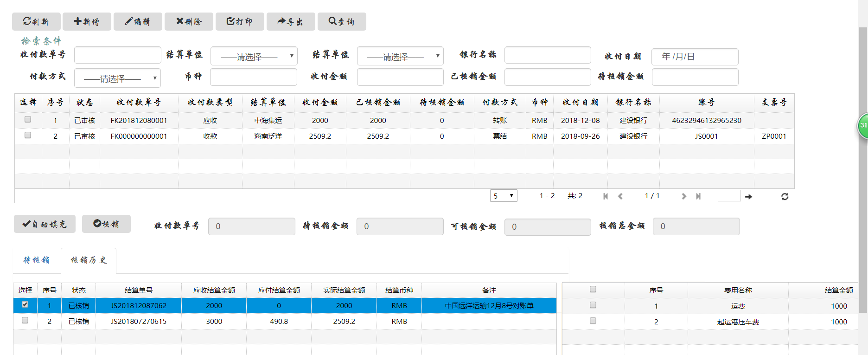868x355 pixels.
Task: Click the 编辑 edit button
Action: pyautogui.click(x=138, y=21)
